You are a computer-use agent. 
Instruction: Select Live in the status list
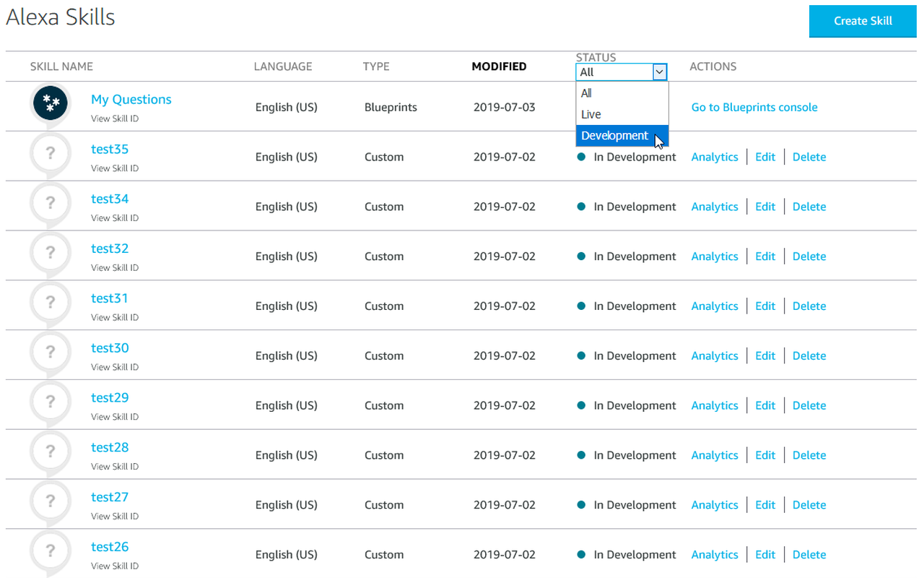tap(622, 114)
